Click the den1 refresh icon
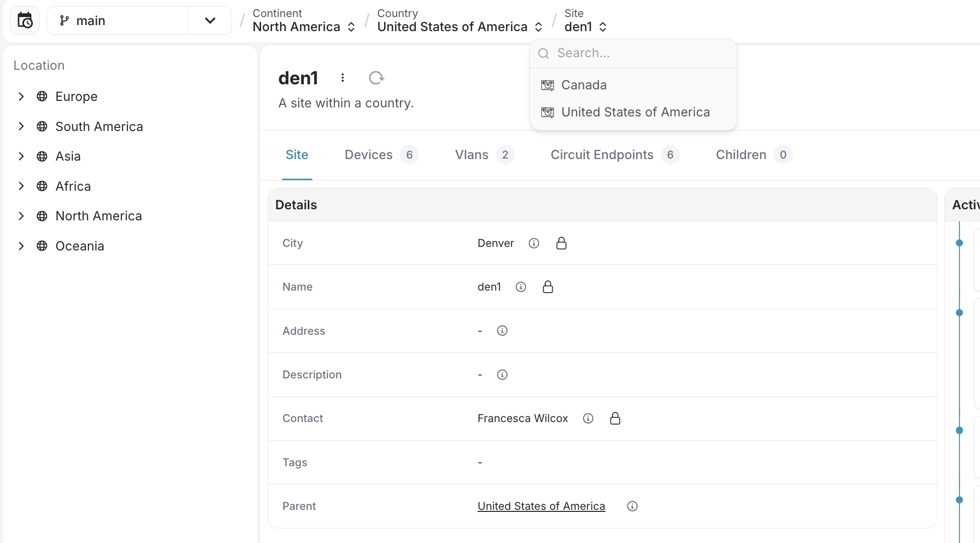 (376, 78)
